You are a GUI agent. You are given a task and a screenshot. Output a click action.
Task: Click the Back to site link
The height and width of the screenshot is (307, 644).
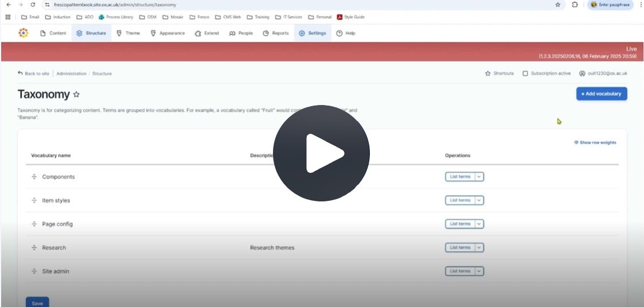pyautogui.click(x=33, y=73)
